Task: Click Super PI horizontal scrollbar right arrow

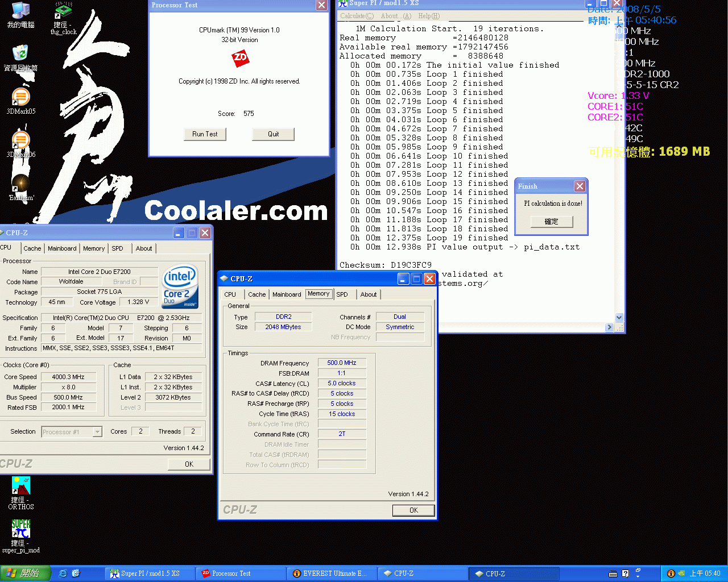Action: coord(609,327)
